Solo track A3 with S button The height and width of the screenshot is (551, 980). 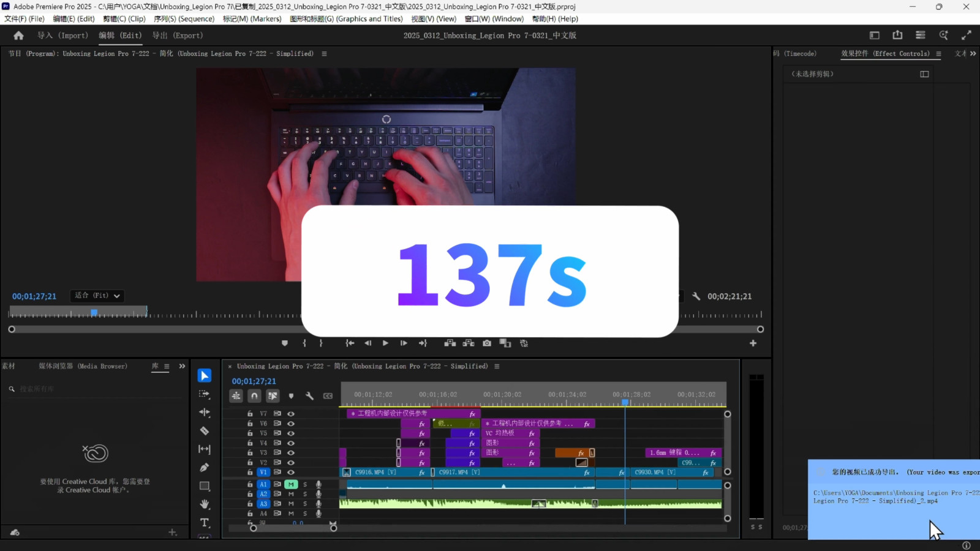coord(305,504)
